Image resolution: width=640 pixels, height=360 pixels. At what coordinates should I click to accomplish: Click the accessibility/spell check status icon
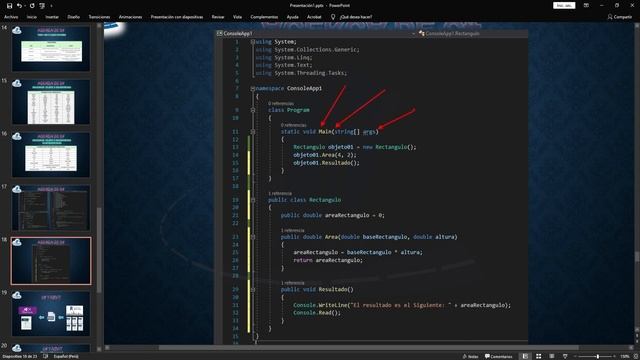[45, 356]
